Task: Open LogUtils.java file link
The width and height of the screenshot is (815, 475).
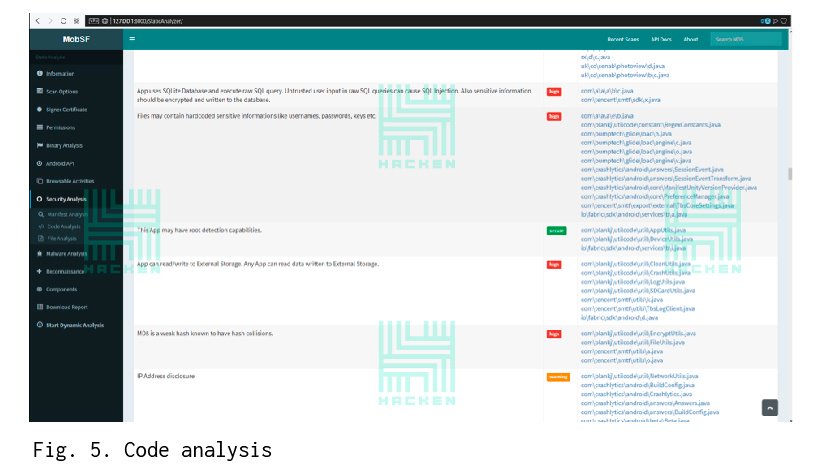Action: 633,282
